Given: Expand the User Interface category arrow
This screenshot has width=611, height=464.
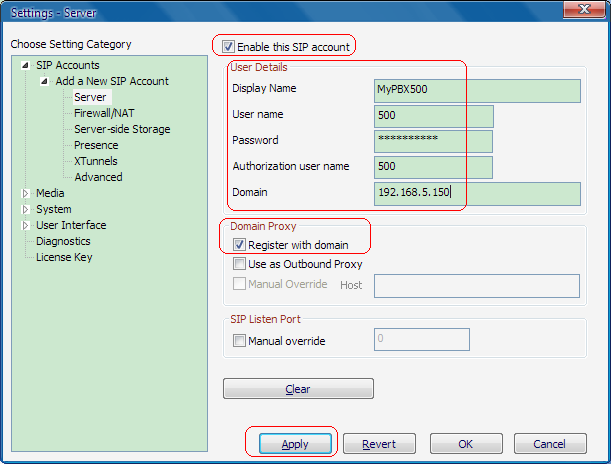Looking at the screenshot, I should pyautogui.click(x=26, y=225).
